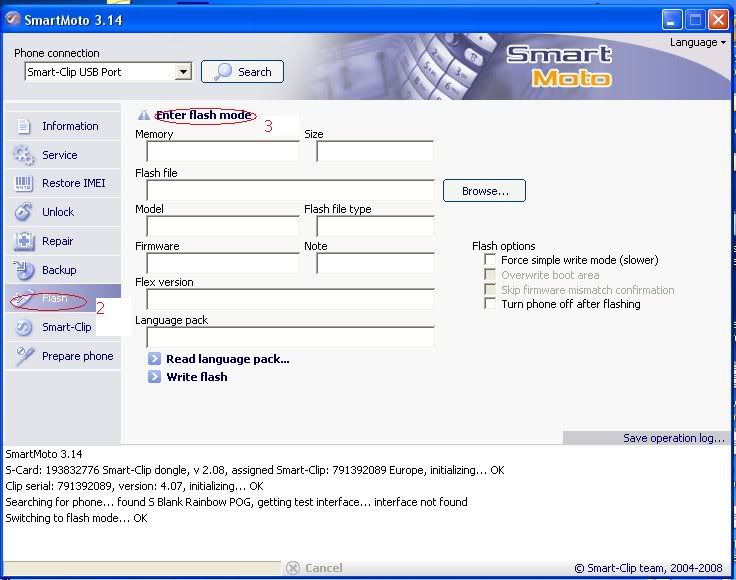Click the Service gears icon

[23, 155]
